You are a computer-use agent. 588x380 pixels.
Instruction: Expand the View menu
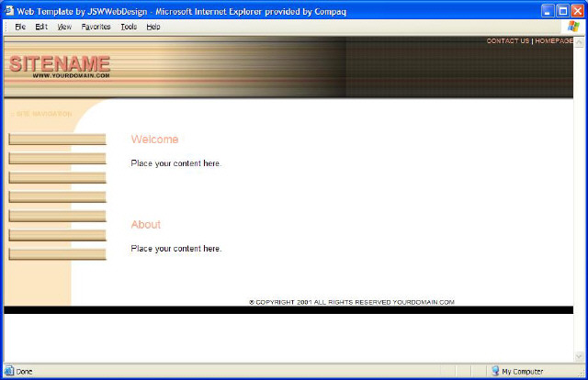click(x=64, y=27)
